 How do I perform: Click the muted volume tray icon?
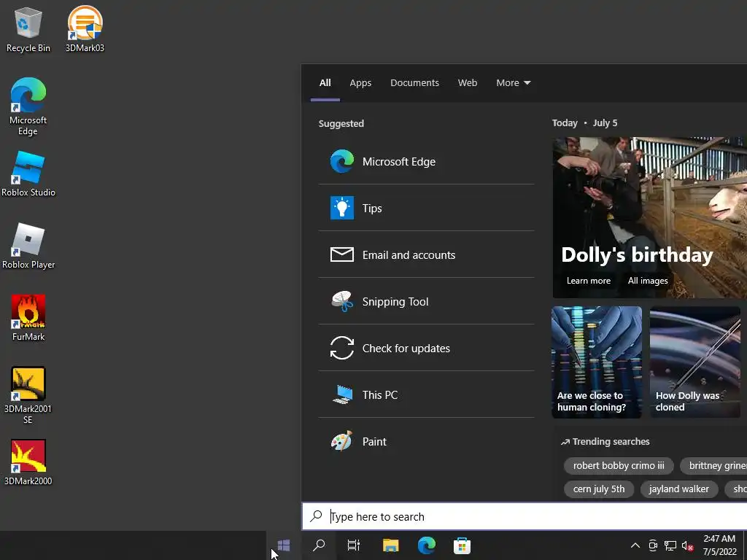tap(687, 545)
